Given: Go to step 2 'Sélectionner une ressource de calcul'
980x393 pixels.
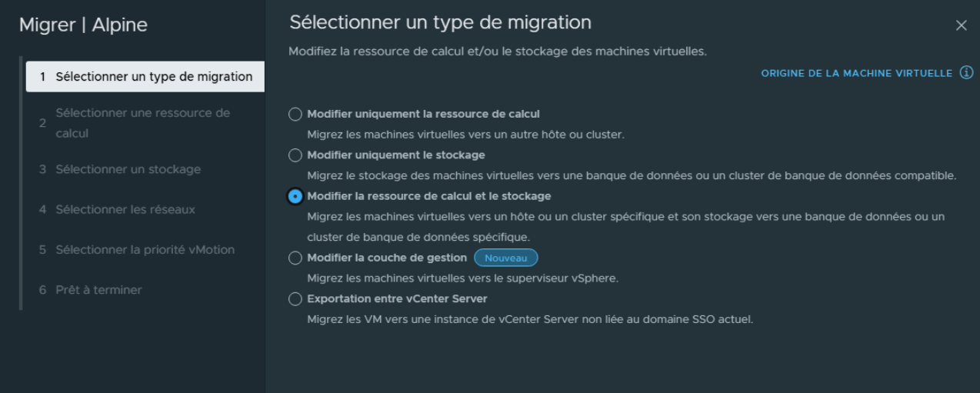Looking at the screenshot, I should [x=142, y=123].
